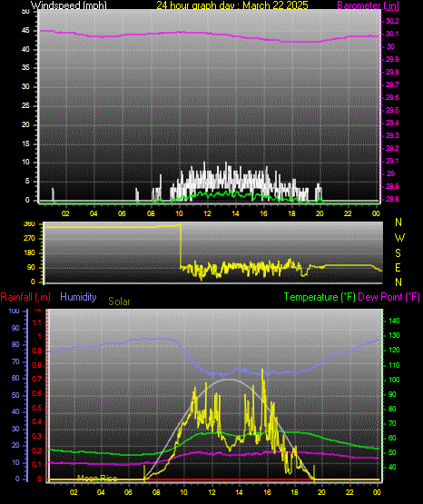Click the 100 humidity axis value
This screenshot has width=423, height=504.
(14, 311)
